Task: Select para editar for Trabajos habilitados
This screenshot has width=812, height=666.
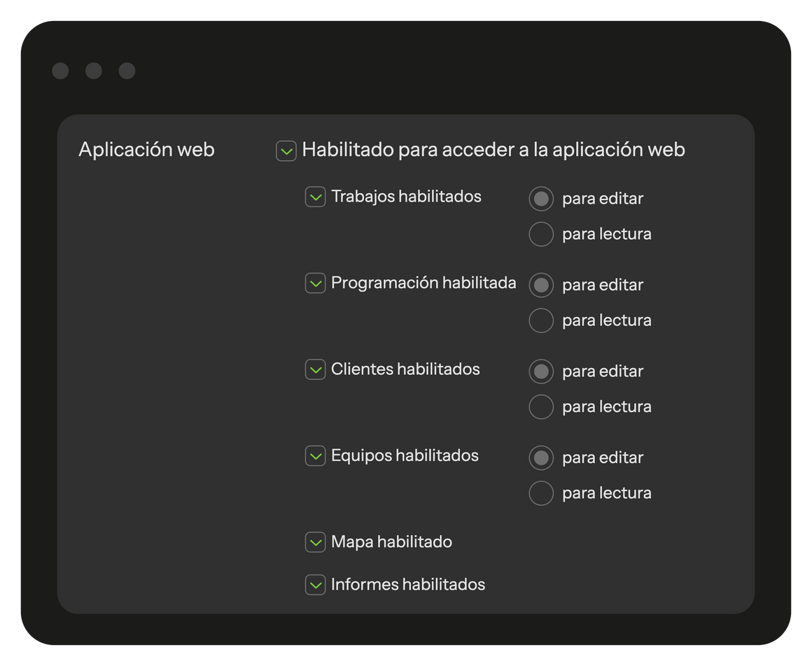Action: click(x=541, y=199)
